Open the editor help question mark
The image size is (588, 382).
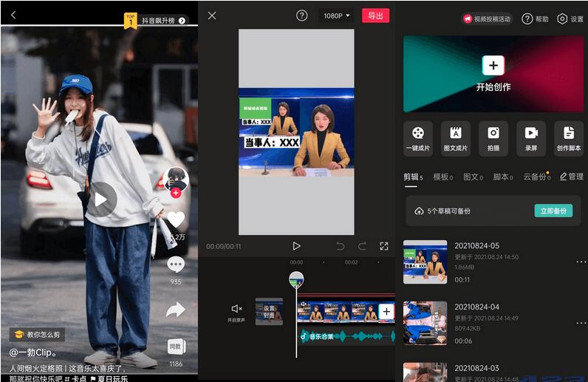(301, 16)
